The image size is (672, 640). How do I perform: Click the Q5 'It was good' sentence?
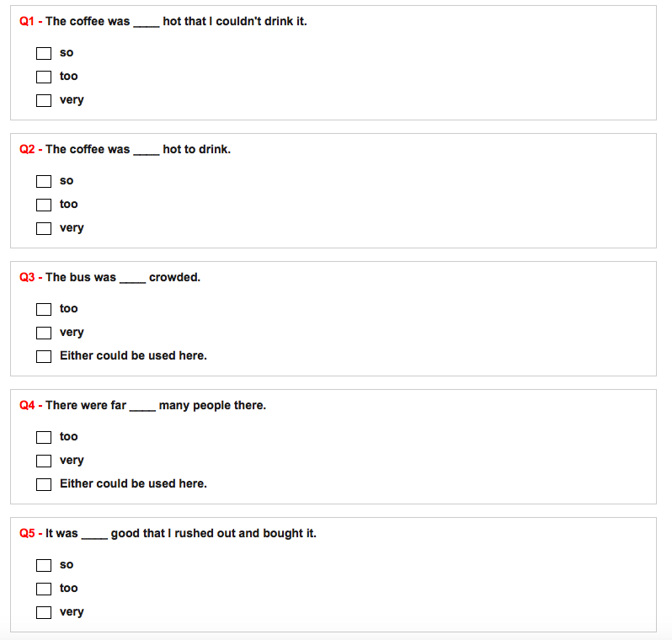181,533
